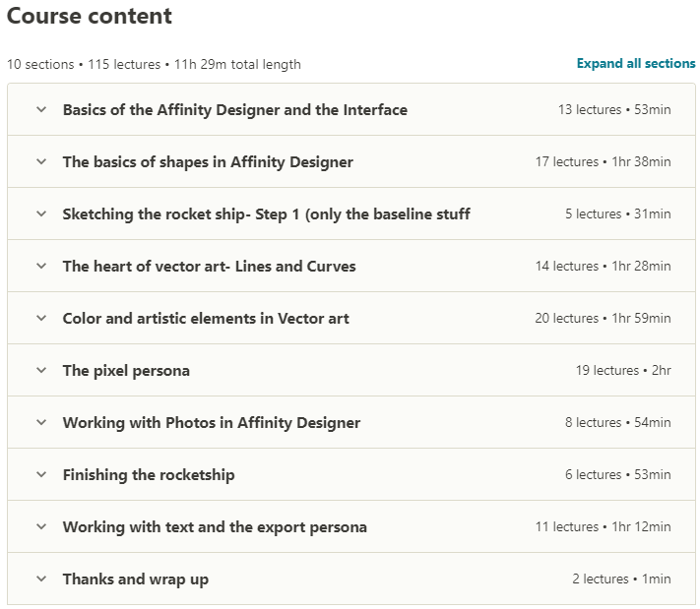Expand The pixel persona chevron

[41, 370]
